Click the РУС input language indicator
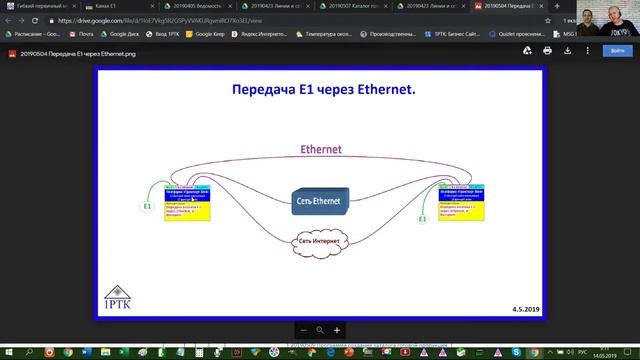The image size is (640, 360). (582, 352)
